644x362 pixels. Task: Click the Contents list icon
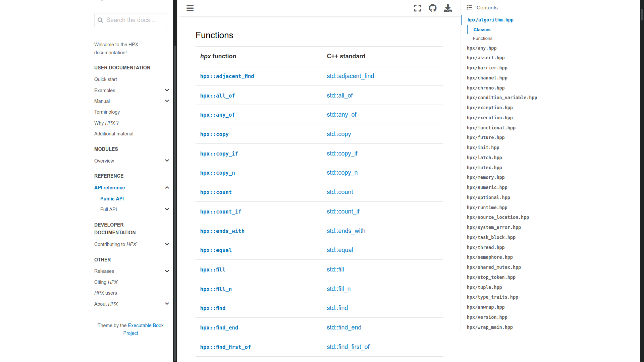[469, 7]
